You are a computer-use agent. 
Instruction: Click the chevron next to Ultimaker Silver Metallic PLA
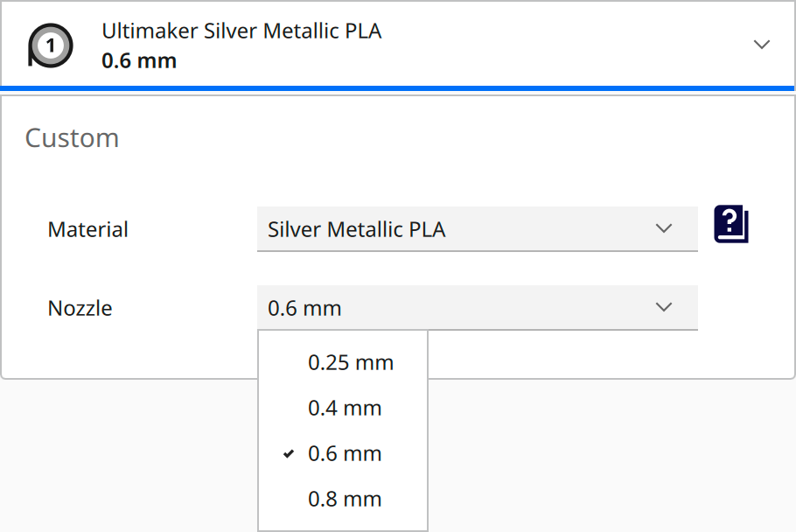click(x=762, y=44)
